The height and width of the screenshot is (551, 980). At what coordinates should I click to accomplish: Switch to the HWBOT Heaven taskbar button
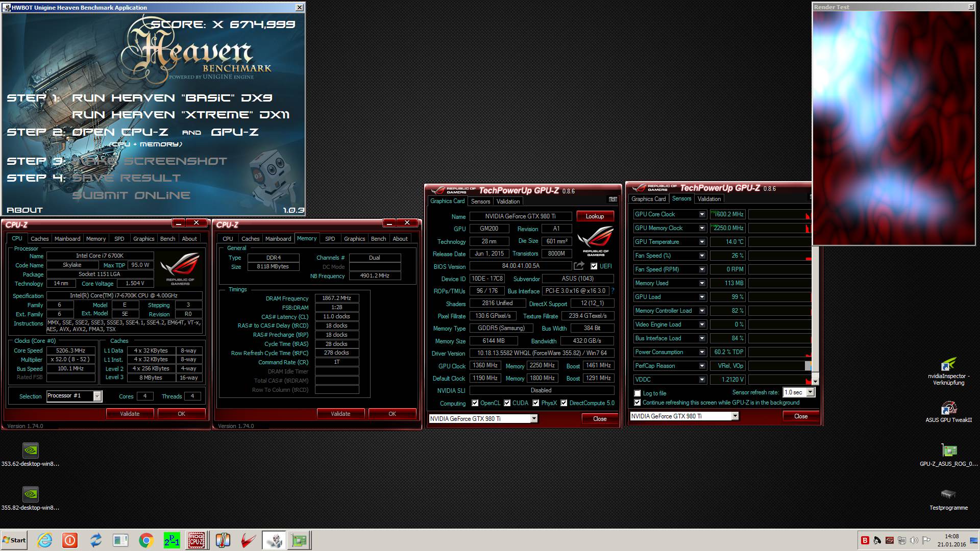[274, 540]
